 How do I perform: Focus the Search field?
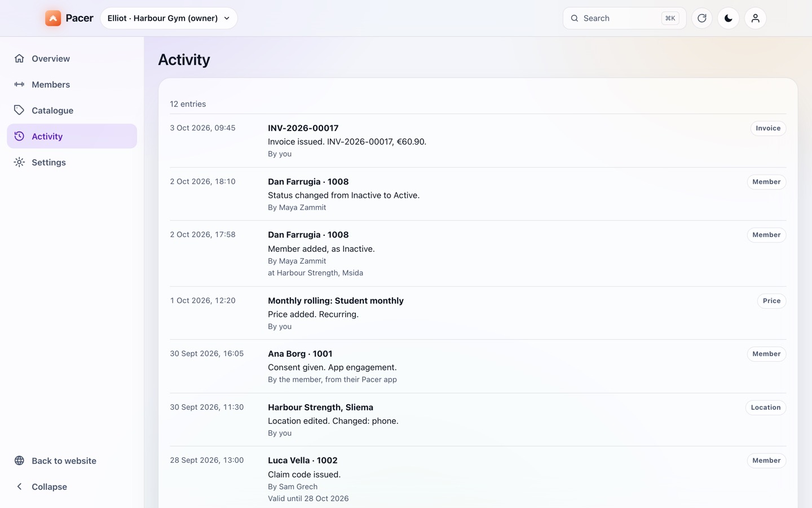pos(624,18)
